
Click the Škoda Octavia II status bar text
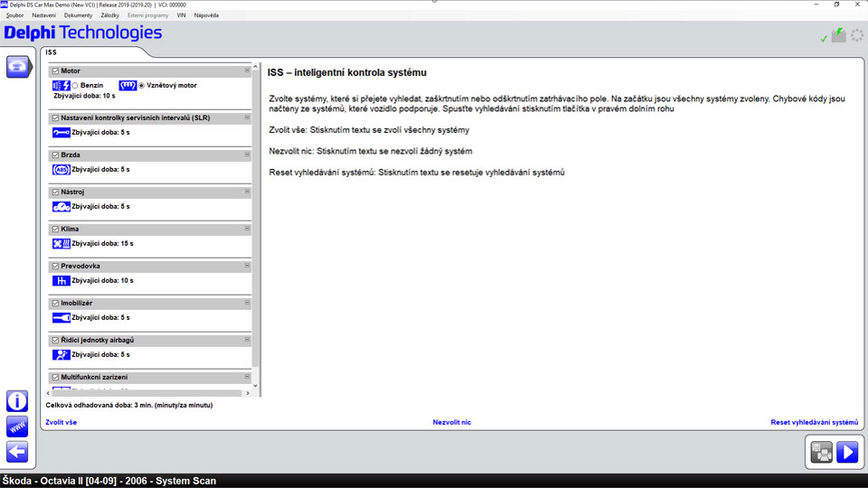[109, 481]
